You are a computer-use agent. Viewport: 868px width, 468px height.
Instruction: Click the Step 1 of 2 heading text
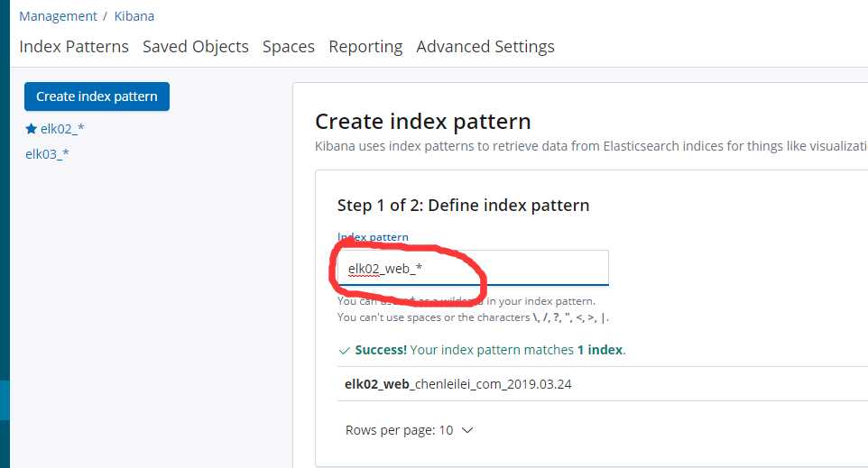(464, 206)
